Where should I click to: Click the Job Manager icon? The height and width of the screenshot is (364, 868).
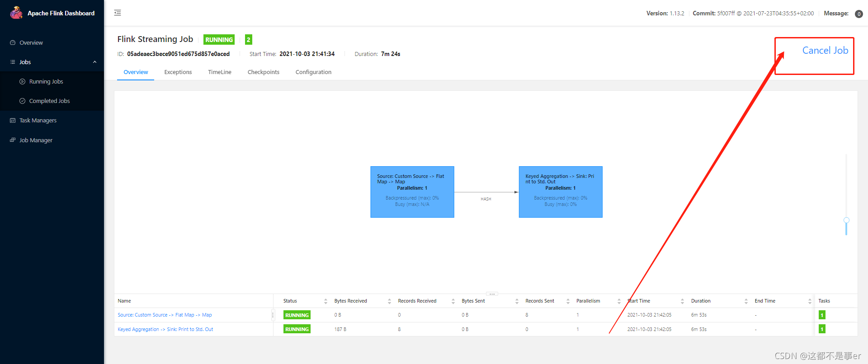pyautogui.click(x=13, y=140)
